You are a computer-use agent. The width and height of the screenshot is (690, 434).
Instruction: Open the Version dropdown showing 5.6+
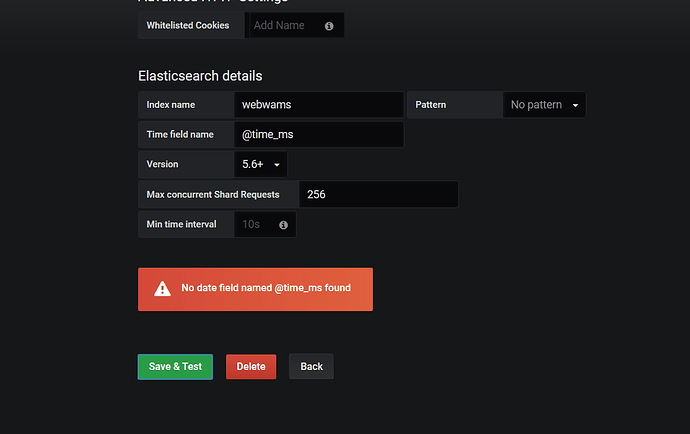click(x=261, y=164)
